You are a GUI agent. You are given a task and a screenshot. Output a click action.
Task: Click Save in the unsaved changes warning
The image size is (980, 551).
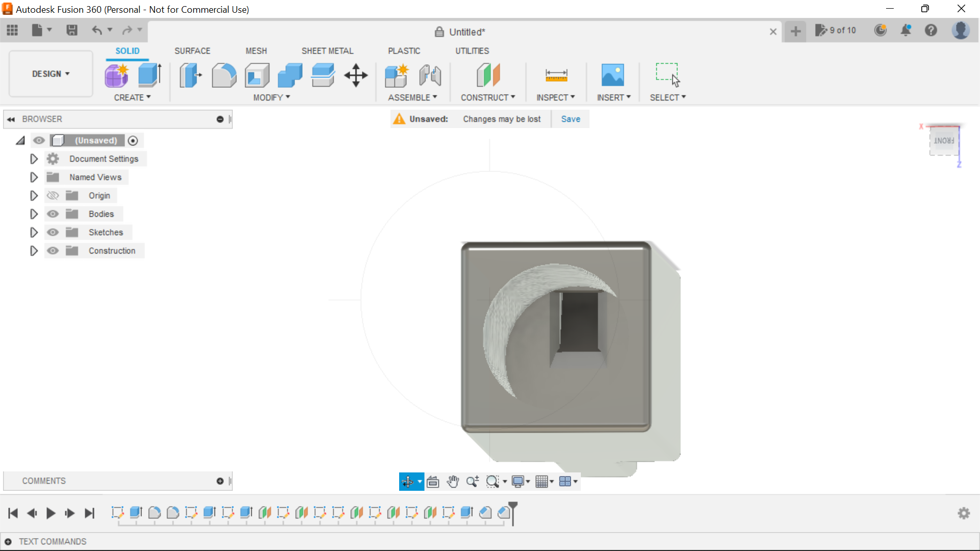570,118
